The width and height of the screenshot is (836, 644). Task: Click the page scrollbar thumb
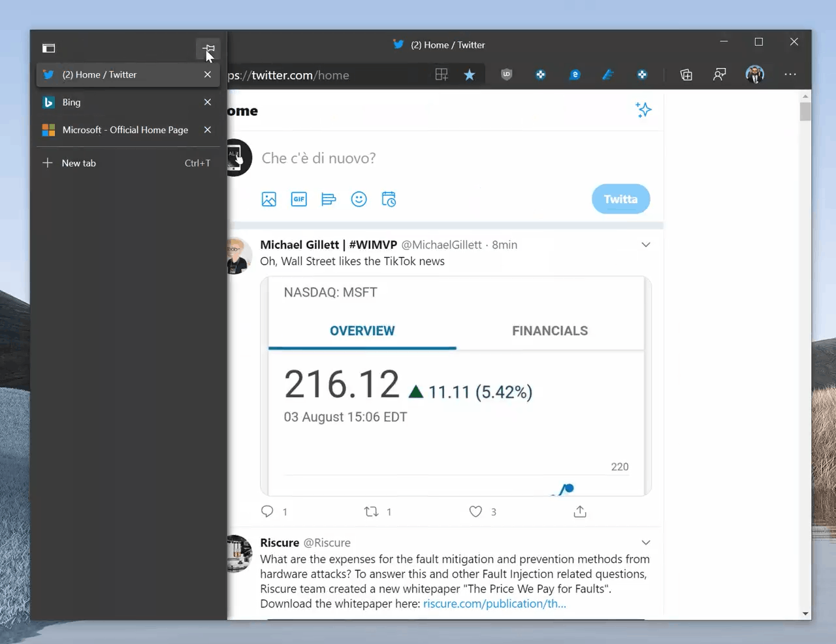pos(805,112)
